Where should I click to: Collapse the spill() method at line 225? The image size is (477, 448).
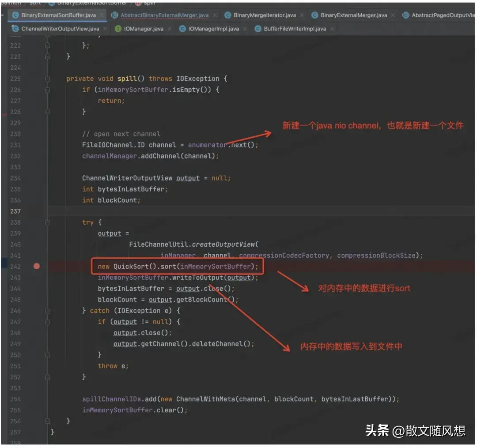coord(48,79)
